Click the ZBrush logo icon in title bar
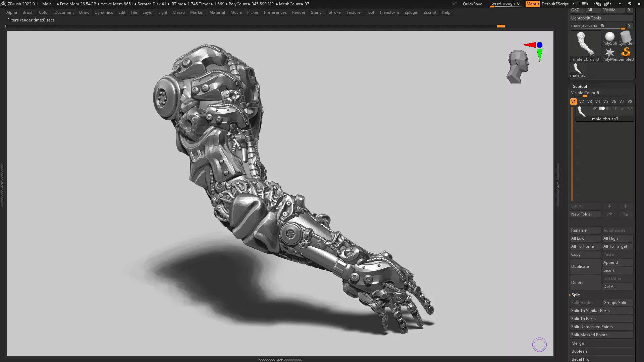The image size is (644, 362). pos(3,4)
